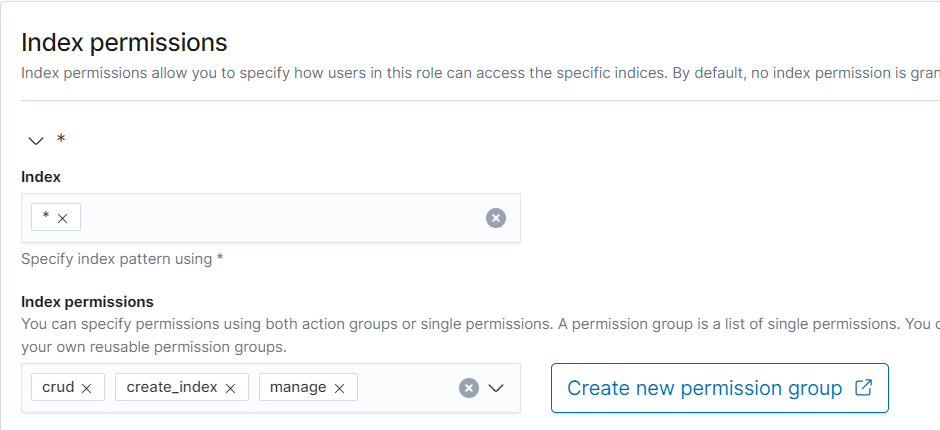Clear all entries in the Index field
This screenshot has height=430, width=940.
tap(496, 218)
